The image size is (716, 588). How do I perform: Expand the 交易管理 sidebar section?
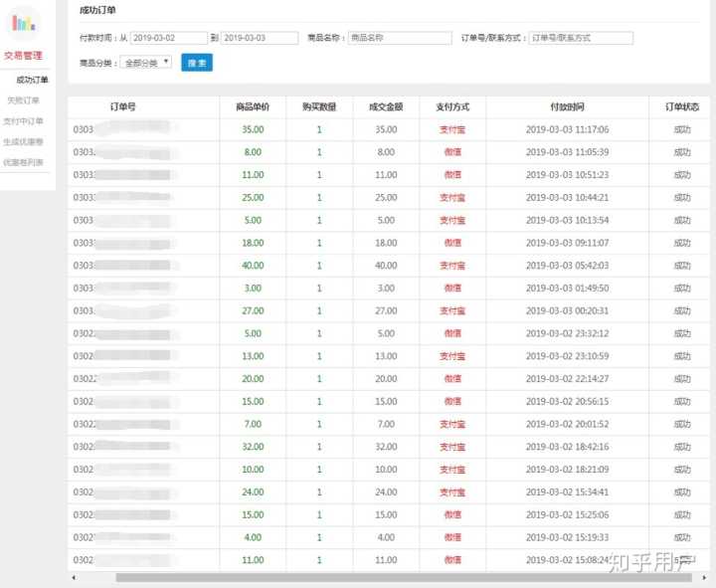(24, 56)
